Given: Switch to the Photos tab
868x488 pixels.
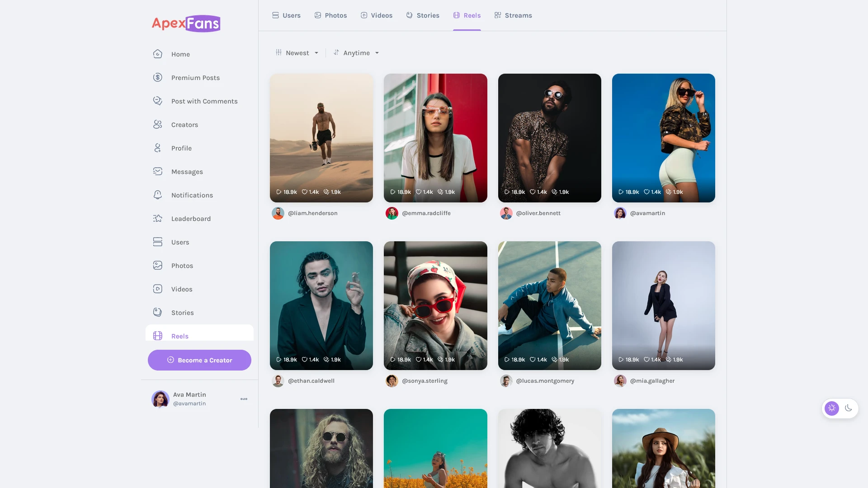Looking at the screenshot, I should [330, 15].
